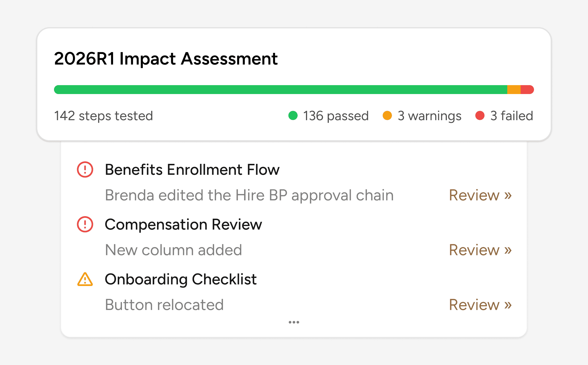Click the red failed status dot

[480, 115]
